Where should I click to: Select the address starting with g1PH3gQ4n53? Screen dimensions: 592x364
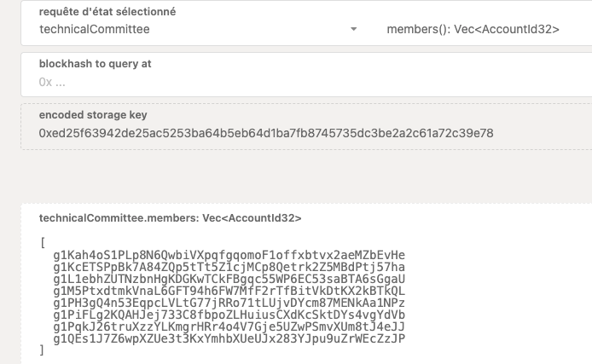coord(229,303)
